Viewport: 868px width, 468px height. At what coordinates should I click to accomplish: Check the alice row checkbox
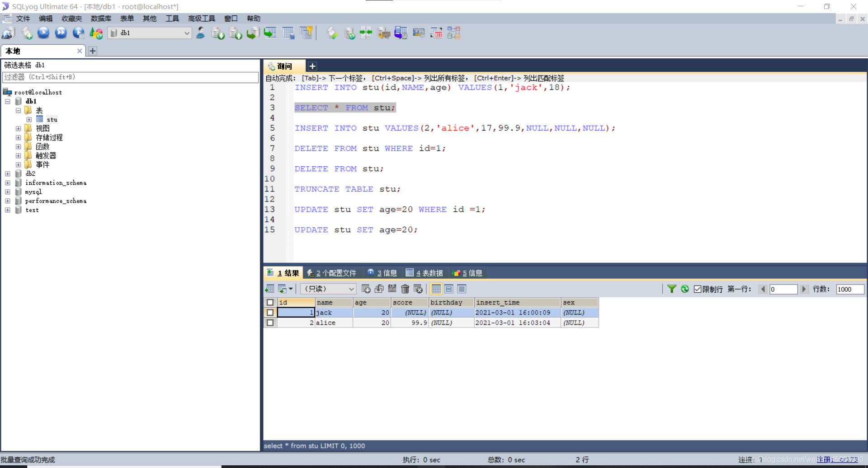tap(270, 323)
